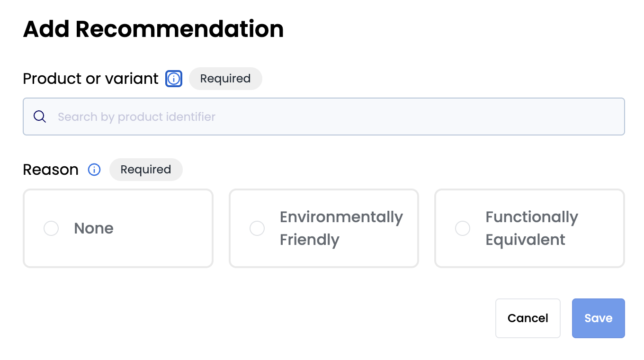Image resolution: width=644 pixels, height=360 pixels.
Task: Select the Environmentally Friendly radio button
Action: tap(257, 228)
